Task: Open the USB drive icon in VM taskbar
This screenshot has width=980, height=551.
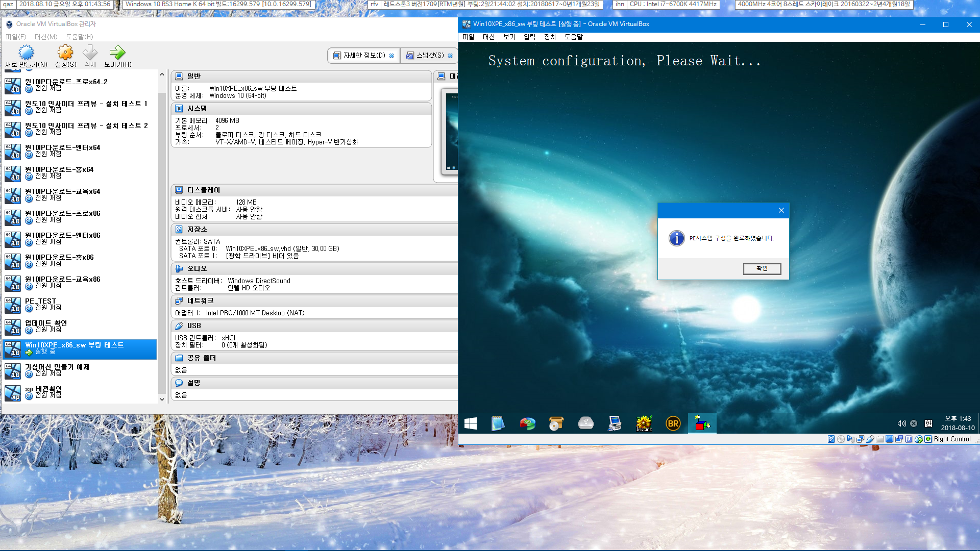Action: tap(585, 423)
